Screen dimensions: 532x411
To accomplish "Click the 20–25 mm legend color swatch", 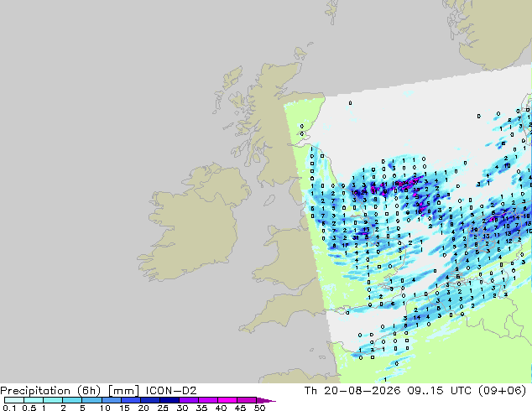I will [149, 400].
